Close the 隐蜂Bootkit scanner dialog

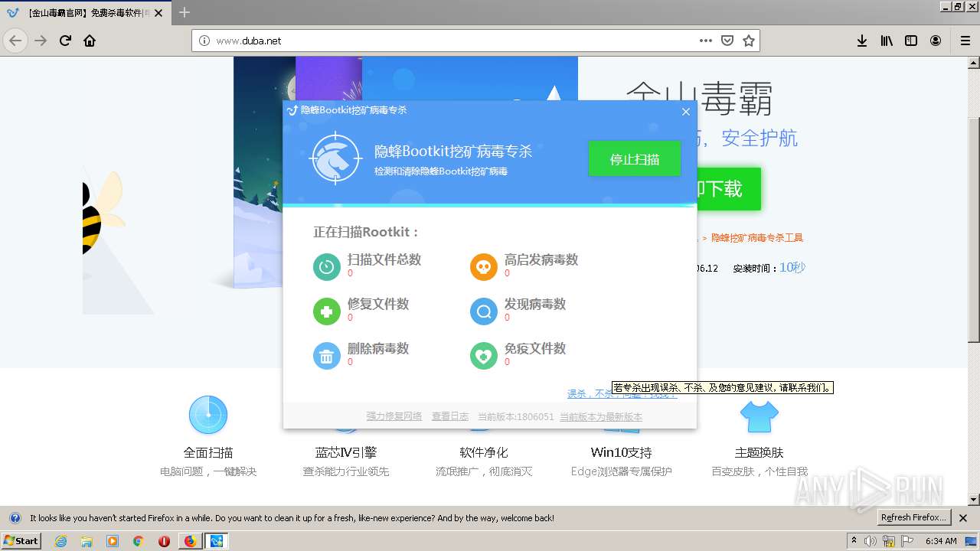point(686,112)
